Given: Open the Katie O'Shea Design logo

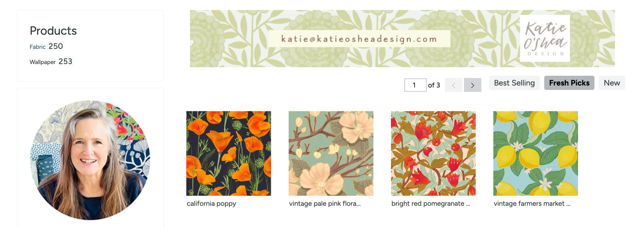Looking at the screenshot, I should 545,38.
